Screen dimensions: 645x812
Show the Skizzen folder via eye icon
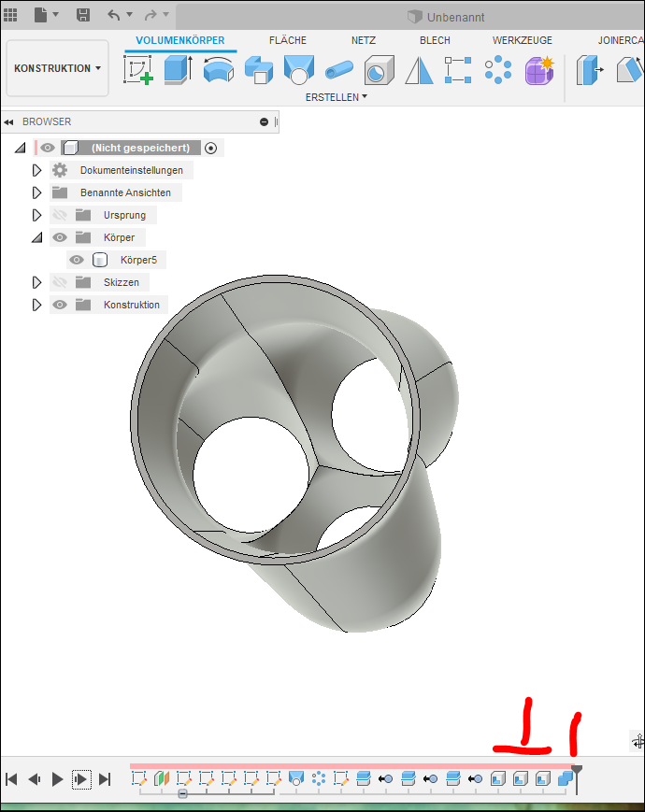click(60, 282)
